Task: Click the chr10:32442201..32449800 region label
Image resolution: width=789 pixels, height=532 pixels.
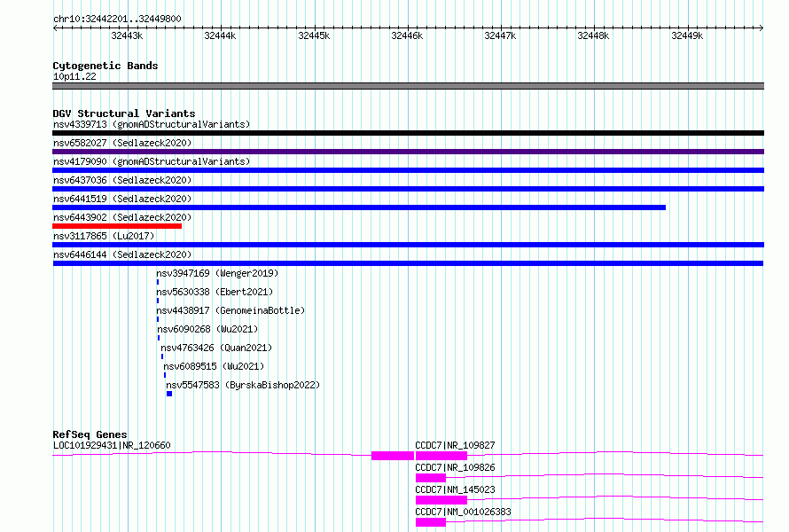Action: (x=117, y=19)
